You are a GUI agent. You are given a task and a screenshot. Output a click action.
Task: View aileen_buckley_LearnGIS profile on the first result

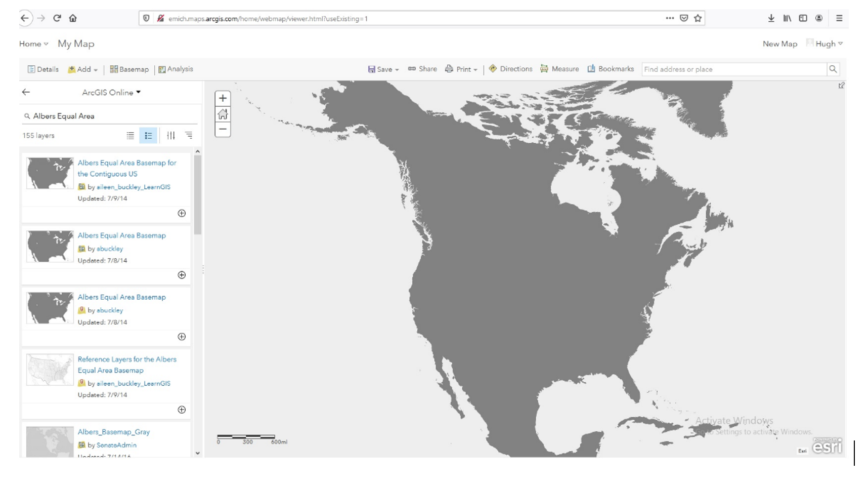pyautogui.click(x=134, y=187)
